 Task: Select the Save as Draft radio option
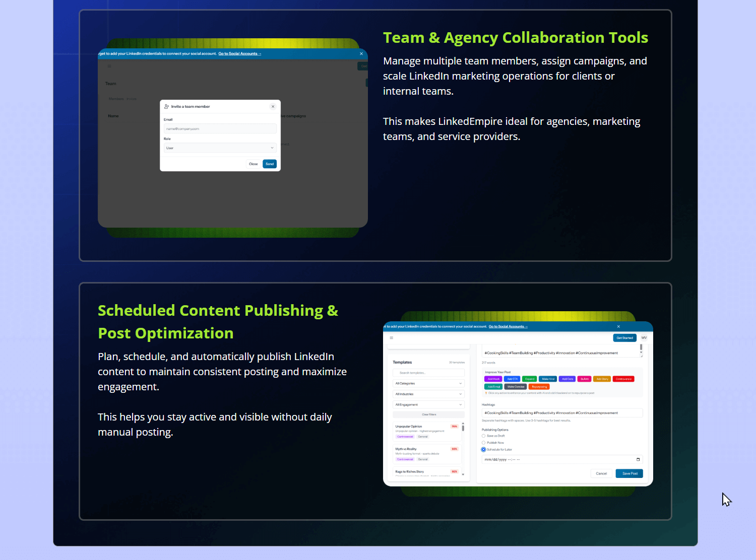(x=484, y=436)
